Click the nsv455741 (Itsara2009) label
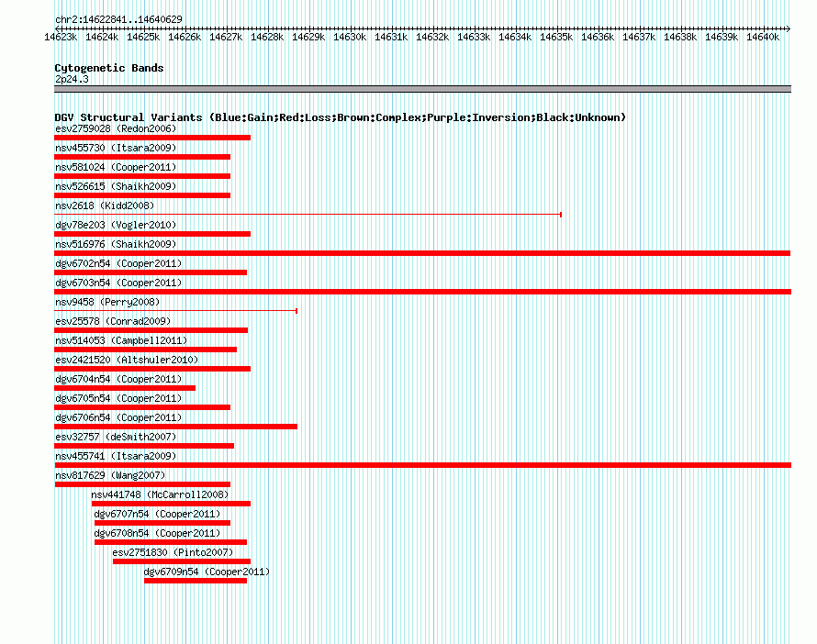 click(116, 456)
